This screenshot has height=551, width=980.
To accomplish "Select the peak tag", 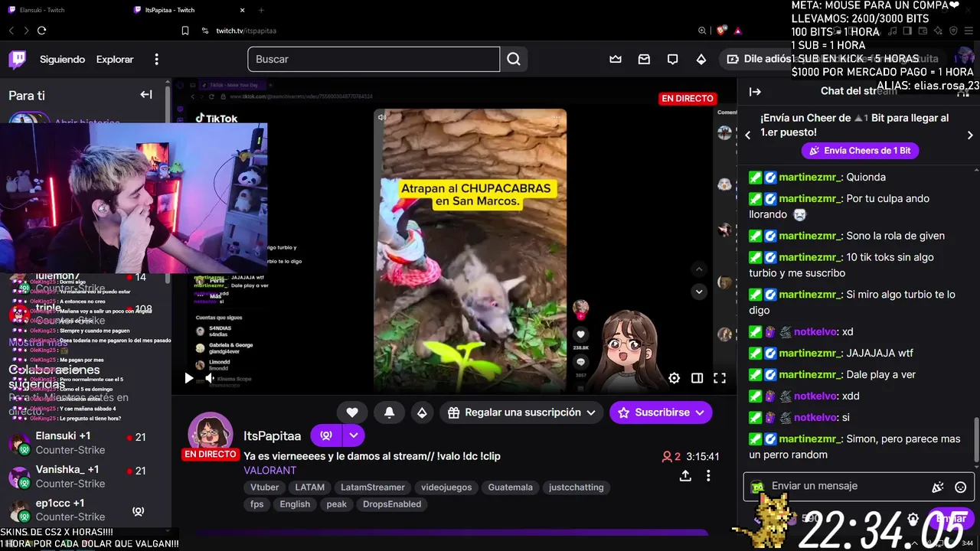I will 337,504.
